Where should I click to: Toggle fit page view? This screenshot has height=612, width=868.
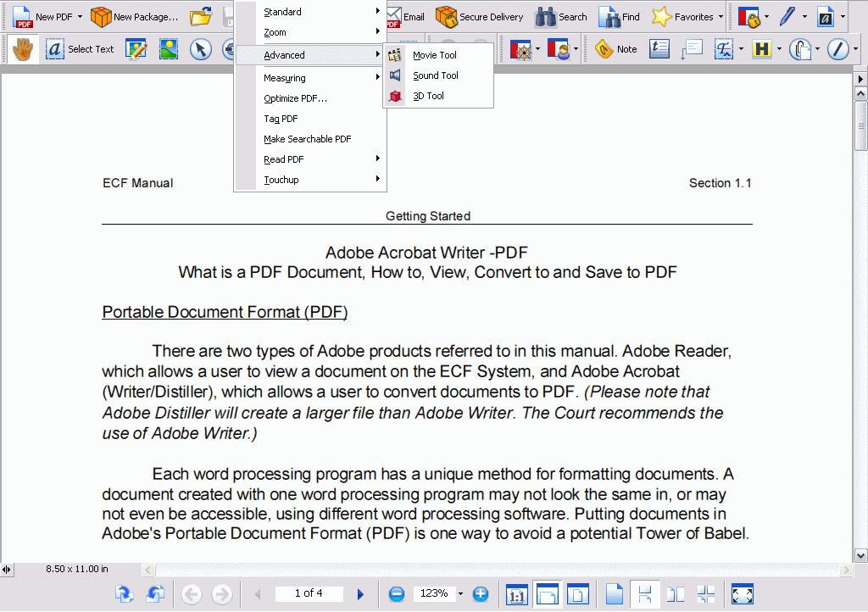click(x=577, y=595)
